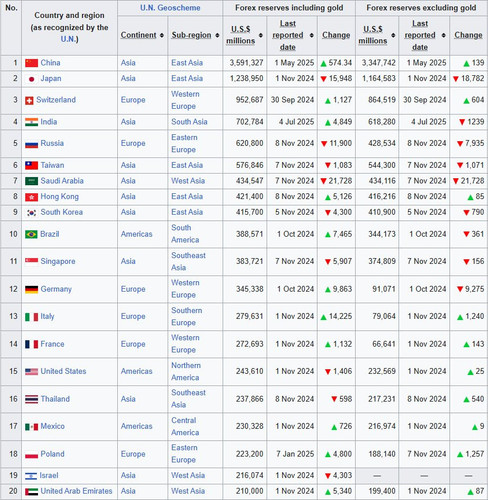Follow South America link in Brazil row
The width and height of the screenshot is (488, 500).
tap(185, 234)
